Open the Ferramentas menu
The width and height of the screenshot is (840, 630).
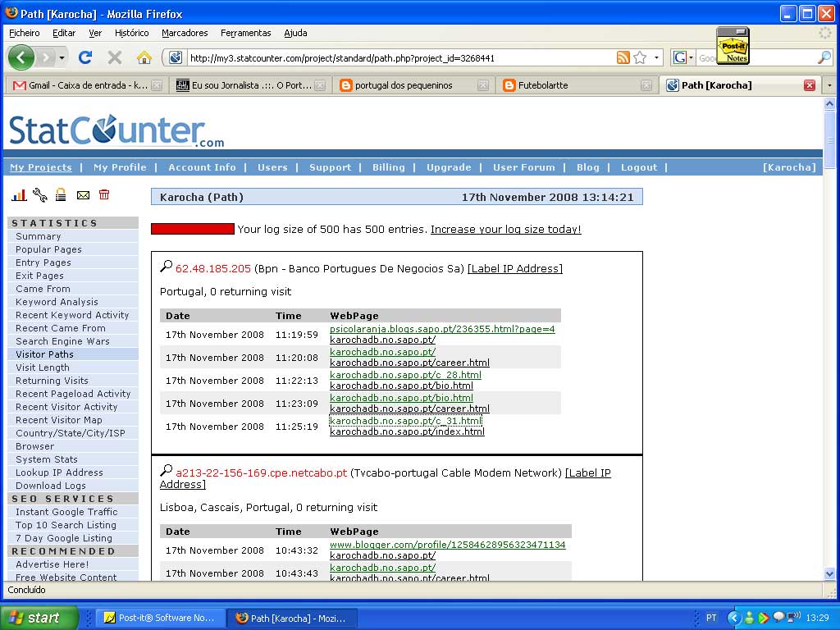[246, 33]
